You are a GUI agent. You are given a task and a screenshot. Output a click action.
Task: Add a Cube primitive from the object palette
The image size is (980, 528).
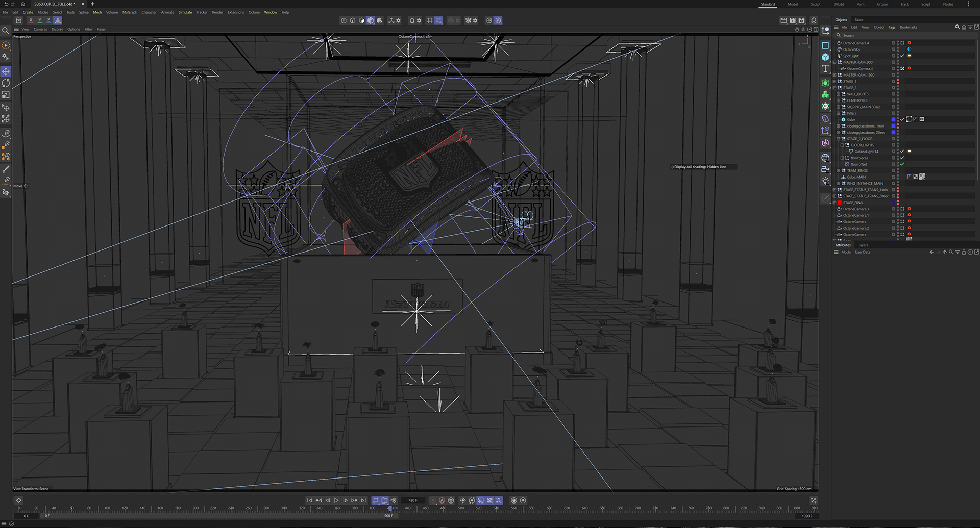coord(825,57)
